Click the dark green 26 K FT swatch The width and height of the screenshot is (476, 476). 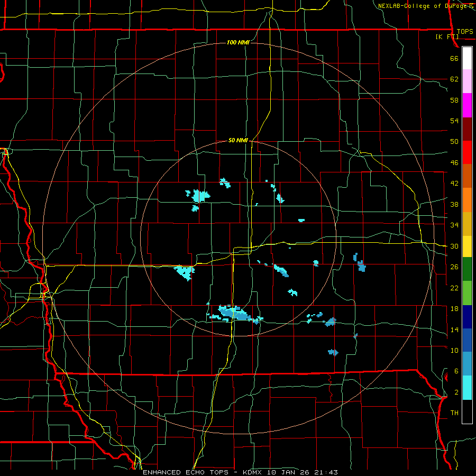(467, 269)
